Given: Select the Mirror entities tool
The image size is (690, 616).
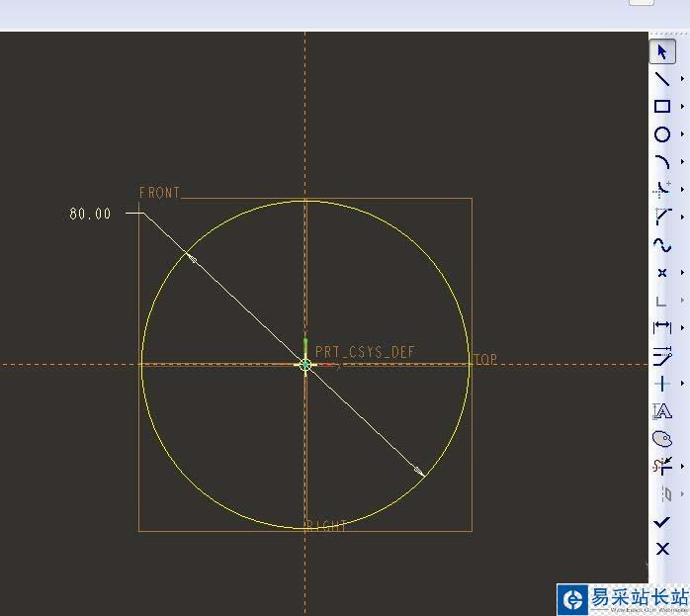Looking at the screenshot, I should click(666, 494).
